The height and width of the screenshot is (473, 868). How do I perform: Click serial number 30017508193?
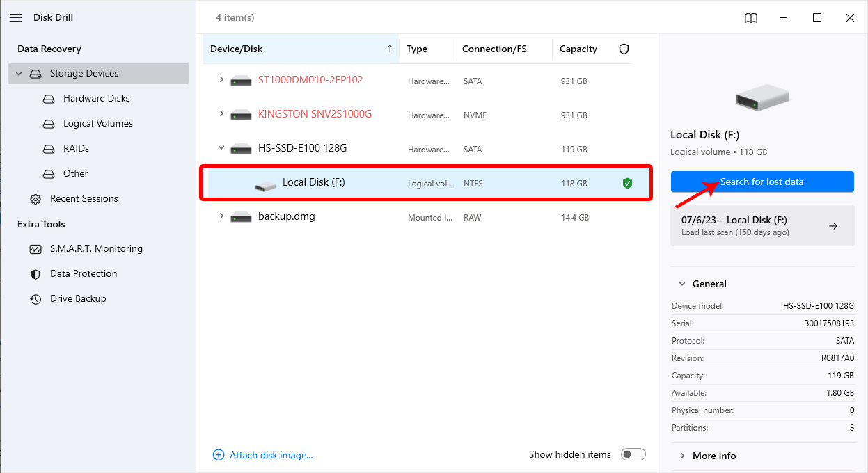pos(829,323)
